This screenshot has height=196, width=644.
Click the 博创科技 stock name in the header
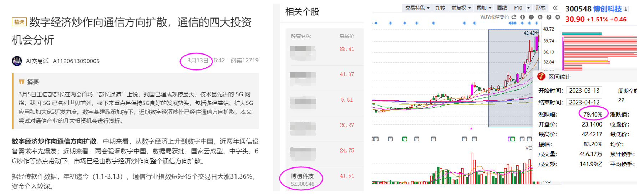(x=607, y=9)
